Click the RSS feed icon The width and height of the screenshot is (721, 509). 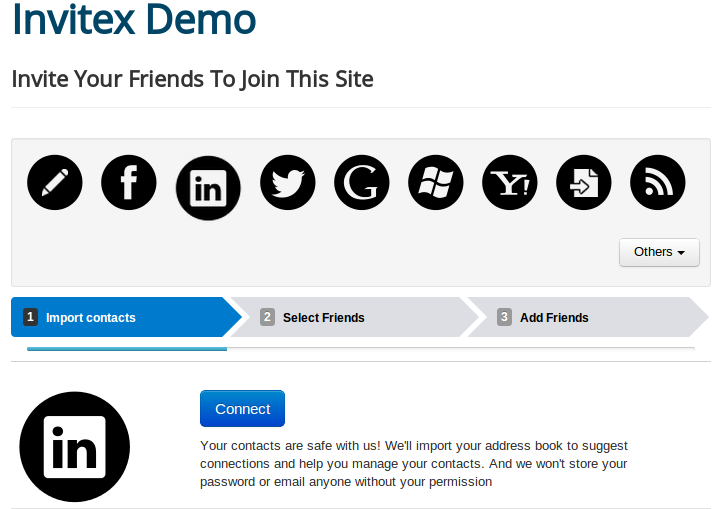[658, 183]
